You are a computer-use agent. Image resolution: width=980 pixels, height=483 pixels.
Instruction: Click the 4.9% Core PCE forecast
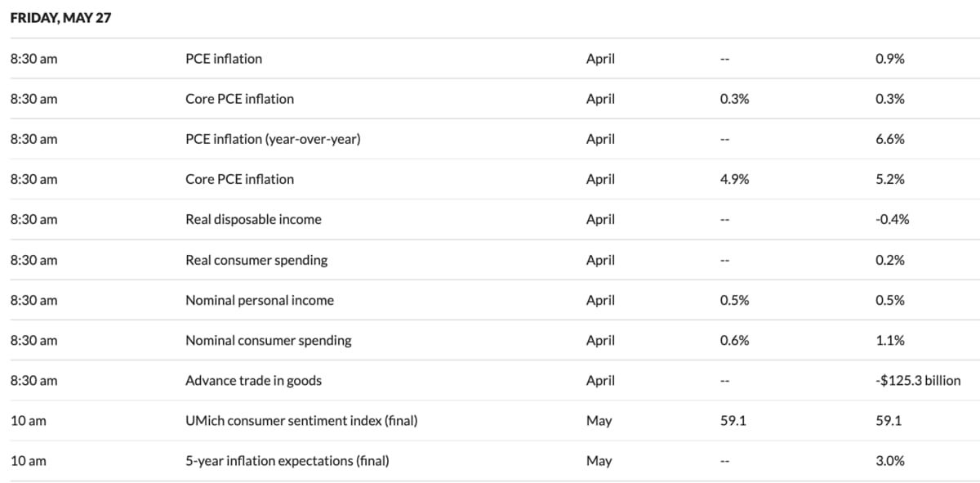734,179
